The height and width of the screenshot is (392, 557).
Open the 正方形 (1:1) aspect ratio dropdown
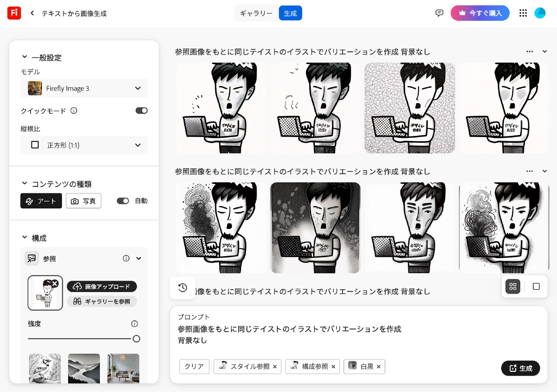(x=84, y=145)
